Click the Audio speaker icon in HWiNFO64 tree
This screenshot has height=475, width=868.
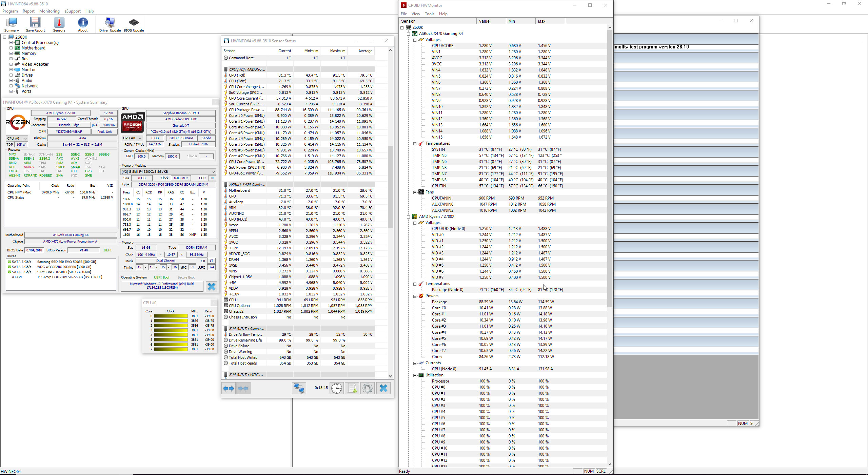(17, 81)
